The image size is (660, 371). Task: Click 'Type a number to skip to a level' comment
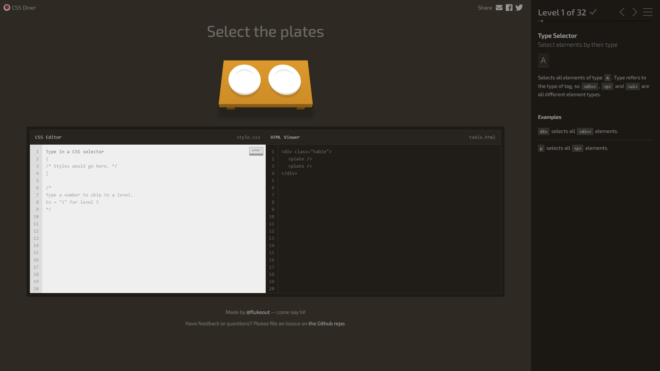click(89, 195)
